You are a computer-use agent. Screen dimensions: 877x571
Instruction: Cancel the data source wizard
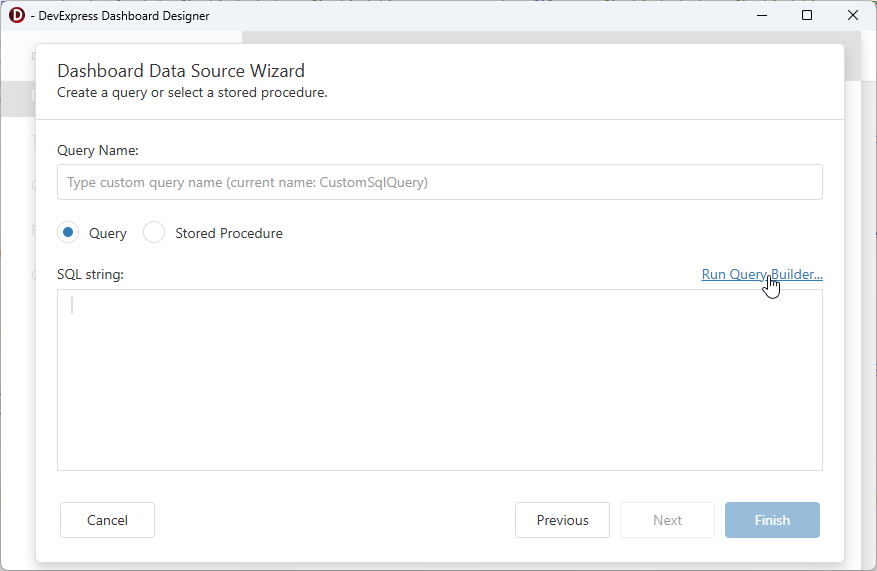pyautogui.click(x=107, y=520)
